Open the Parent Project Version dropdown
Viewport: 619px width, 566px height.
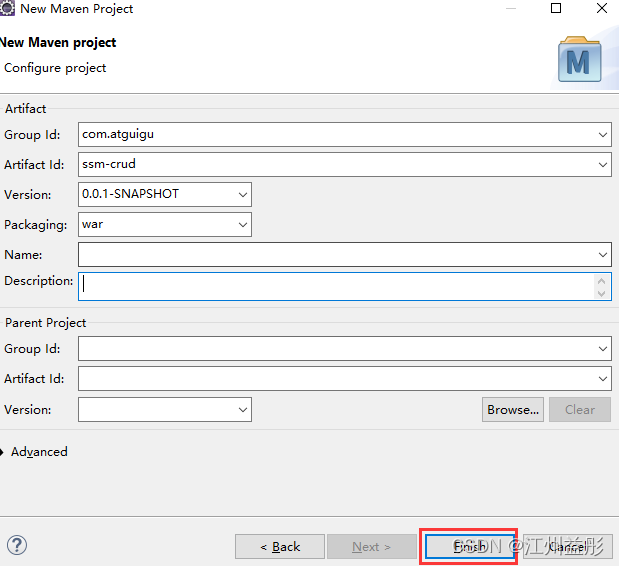click(243, 409)
